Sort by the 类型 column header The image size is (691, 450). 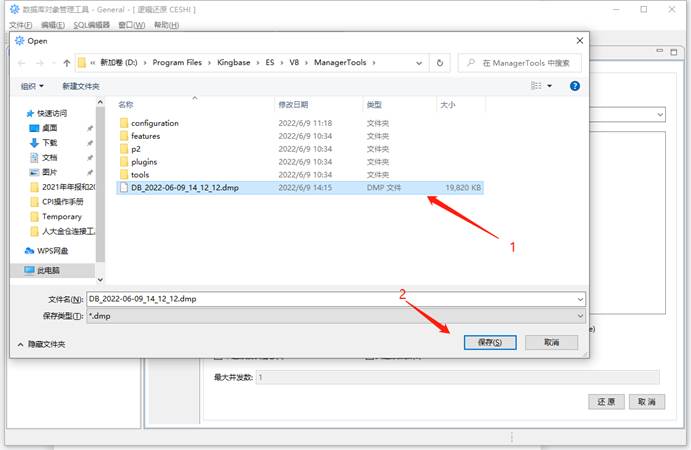(x=374, y=104)
